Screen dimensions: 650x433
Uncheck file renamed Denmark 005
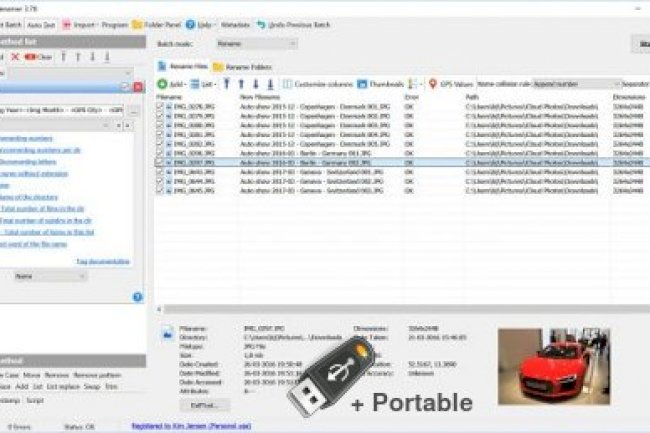click(x=160, y=144)
